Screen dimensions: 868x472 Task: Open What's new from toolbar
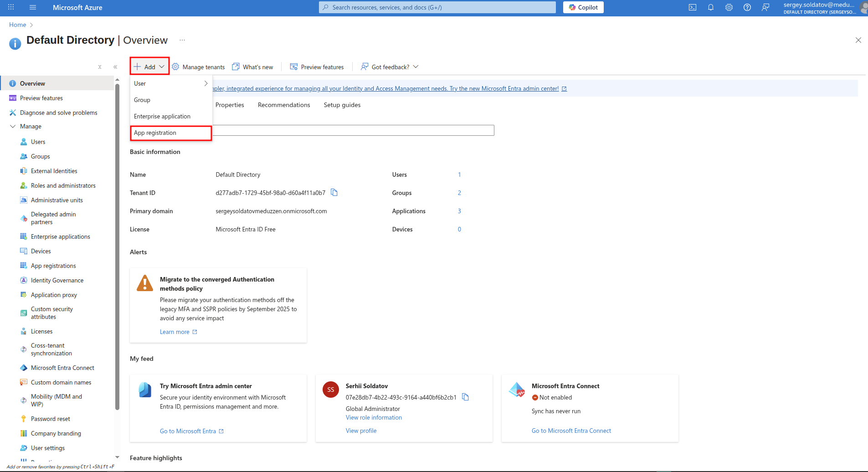click(252, 67)
